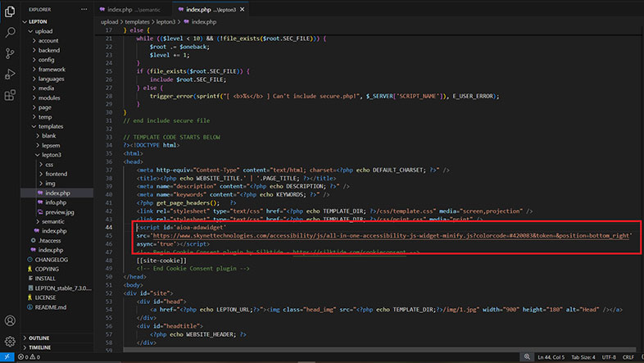Image resolution: width=644 pixels, height=363 pixels.
Task: Open the Manage gear icon
Action: (10, 341)
